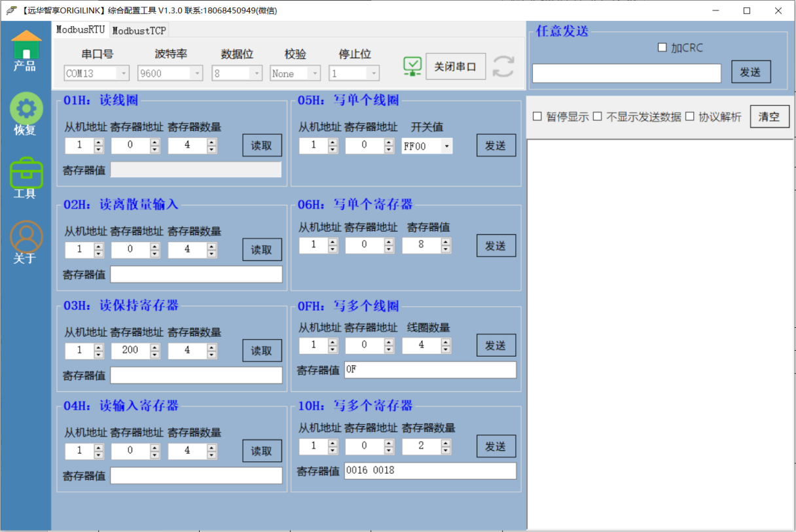The width and height of the screenshot is (796, 532).
Task: Open the 工具 toolbox icon
Action: point(26,173)
